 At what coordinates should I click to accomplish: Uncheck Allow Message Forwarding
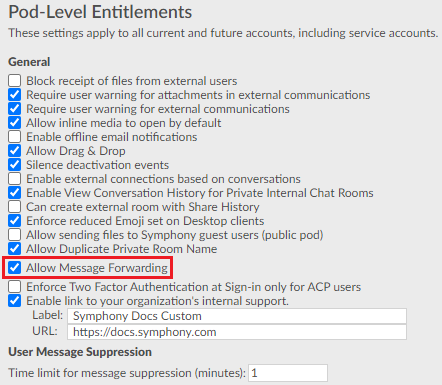tap(15, 268)
